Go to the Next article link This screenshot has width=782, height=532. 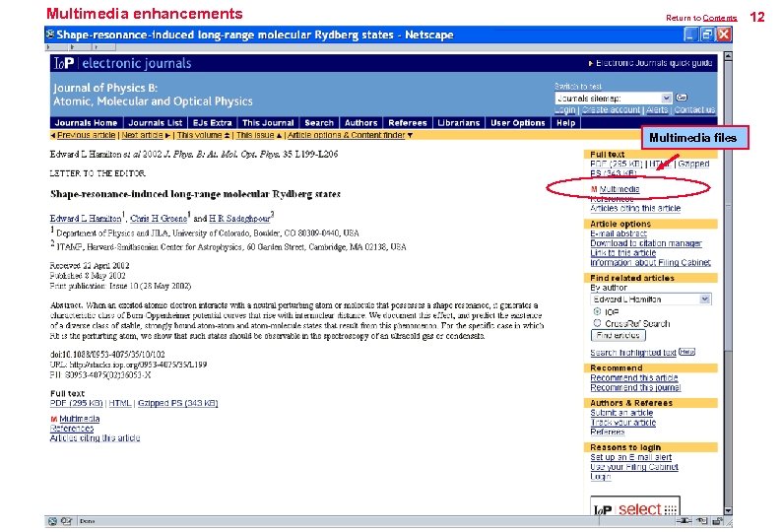coord(142,135)
